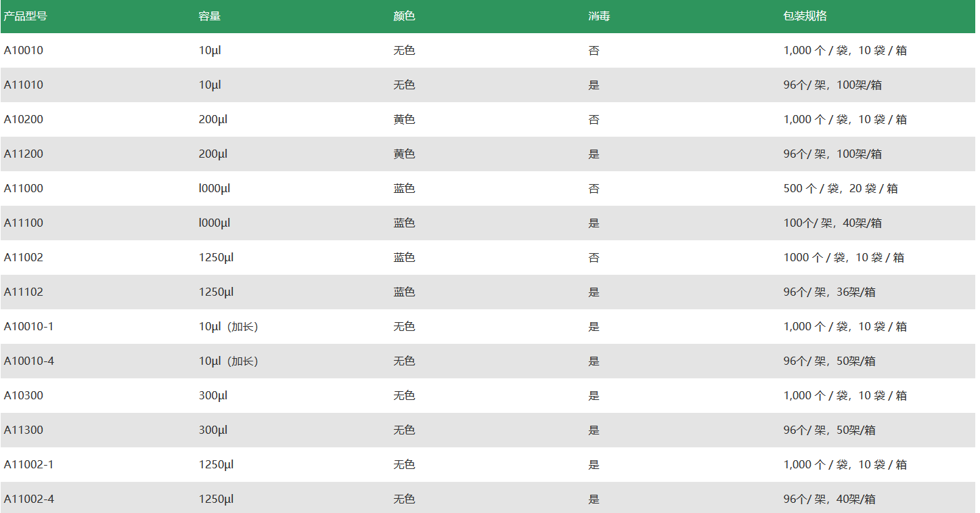
Task: Click the 500 个/袋，20 袋/箱 packaging cell
Action: [x=841, y=188]
